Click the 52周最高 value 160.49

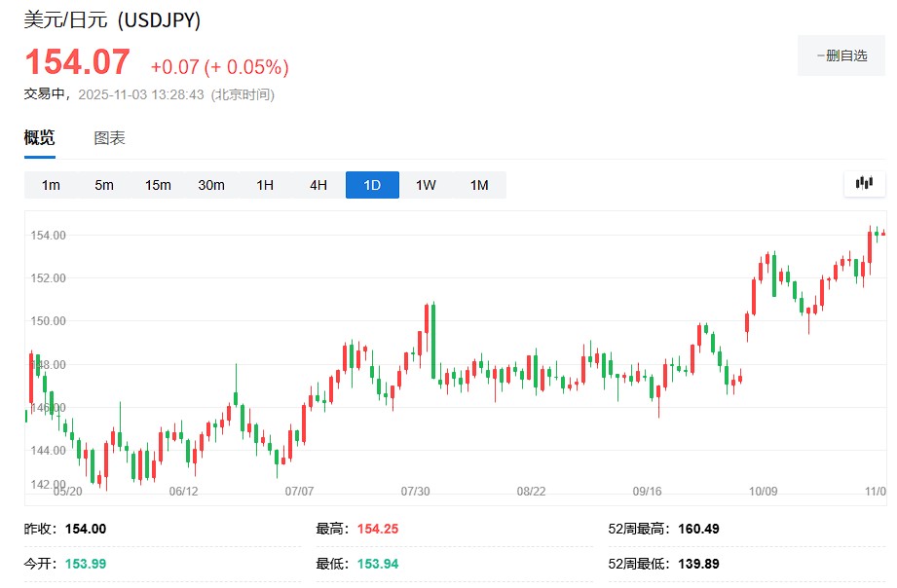(698, 529)
